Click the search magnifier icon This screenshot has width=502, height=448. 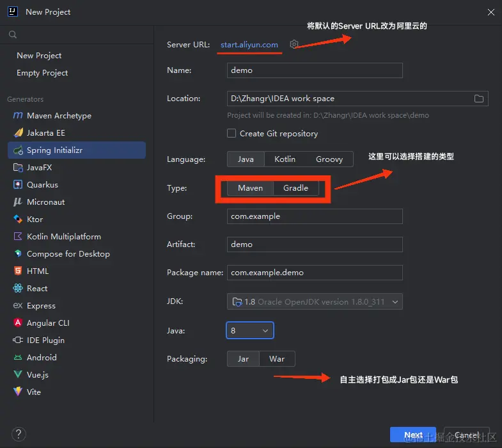pyautogui.click(x=13, y=35)
